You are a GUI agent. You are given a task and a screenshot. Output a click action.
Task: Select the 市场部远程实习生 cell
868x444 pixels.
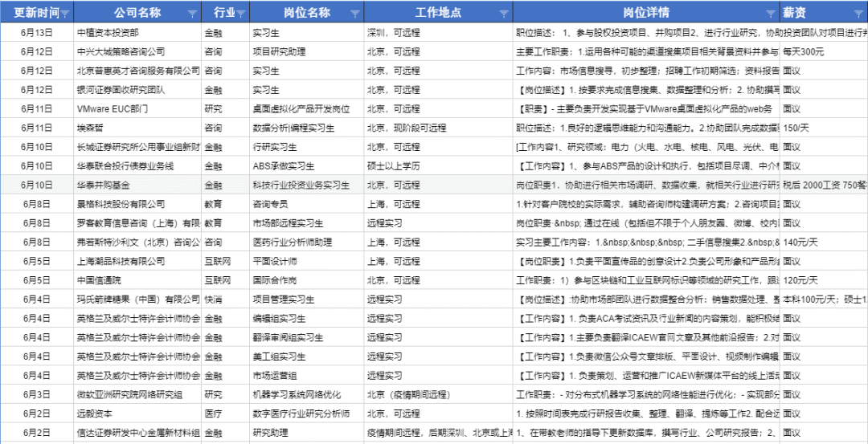(307, 223)
